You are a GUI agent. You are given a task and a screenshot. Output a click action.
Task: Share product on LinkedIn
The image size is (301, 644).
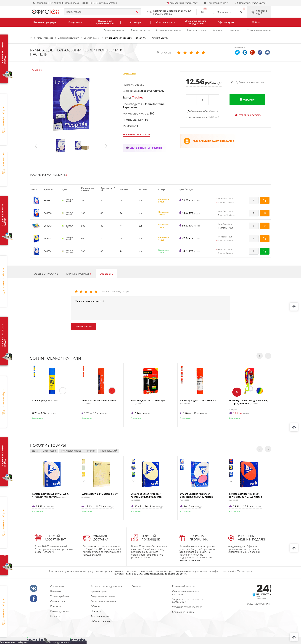coord(245,52)
